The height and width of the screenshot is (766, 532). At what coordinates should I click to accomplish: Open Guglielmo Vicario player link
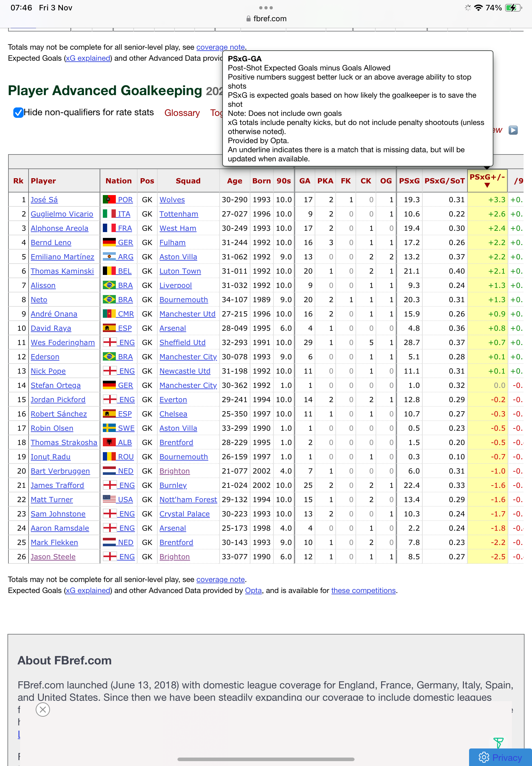point(62,214)
